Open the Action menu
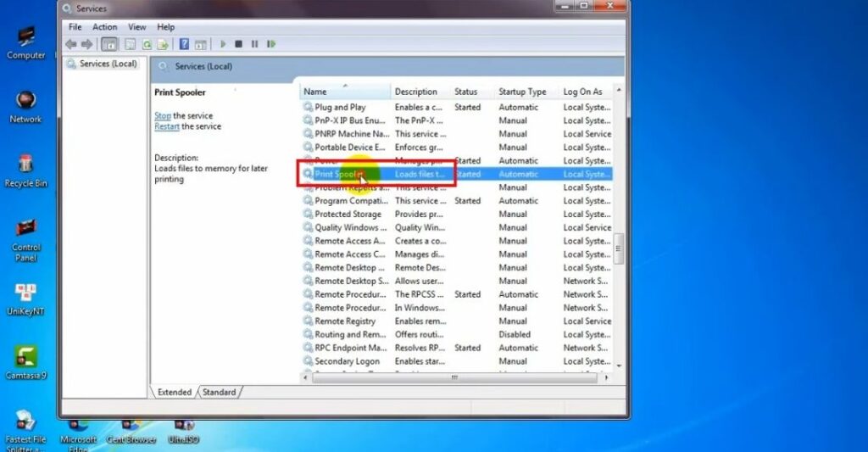This screenshot has height=452, width=868. pyautogui.click(x=105, y=27)
